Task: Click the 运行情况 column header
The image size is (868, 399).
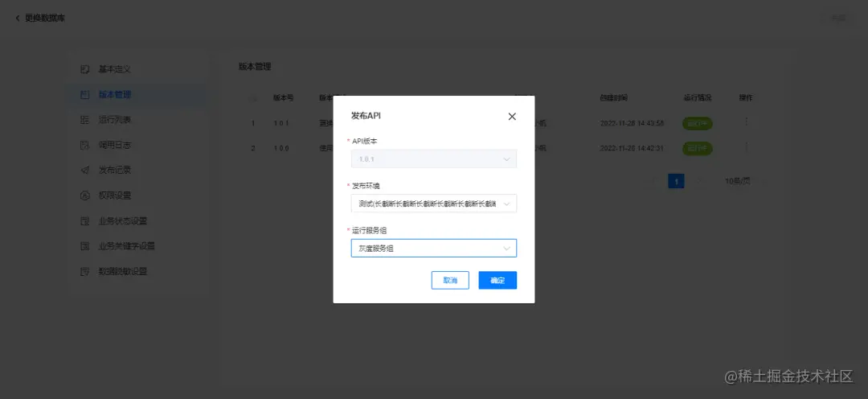Action: (698, 97)
